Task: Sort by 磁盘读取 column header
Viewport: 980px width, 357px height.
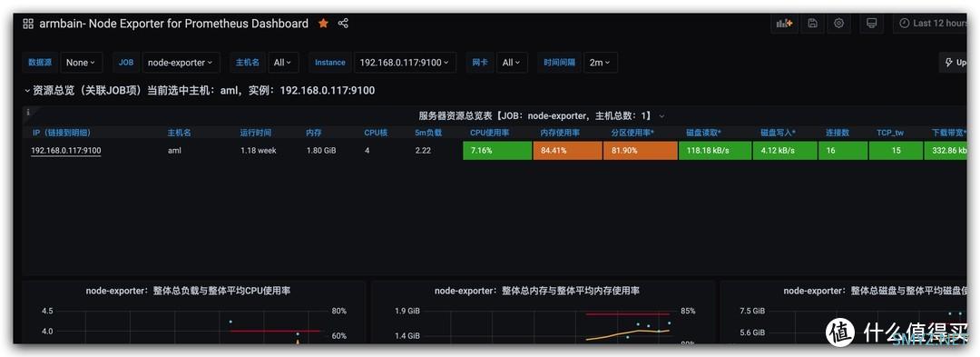Action: (704, 133)
